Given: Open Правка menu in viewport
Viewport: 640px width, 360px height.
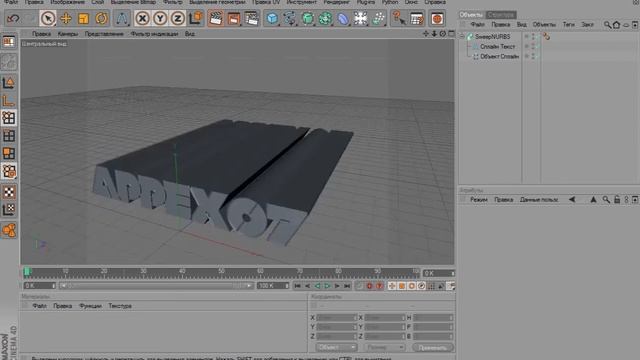Looking at the screenshot, I should coord(41,34).
